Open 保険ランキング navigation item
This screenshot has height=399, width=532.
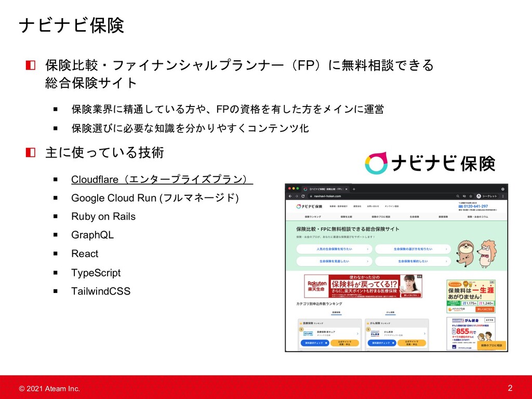point(312,217)
